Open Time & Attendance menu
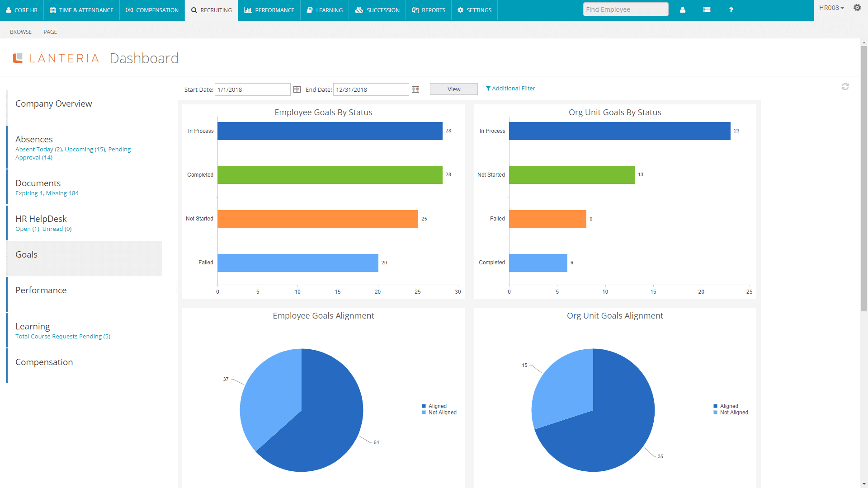Screen dimensions: 868x488 tap(82, 10)
